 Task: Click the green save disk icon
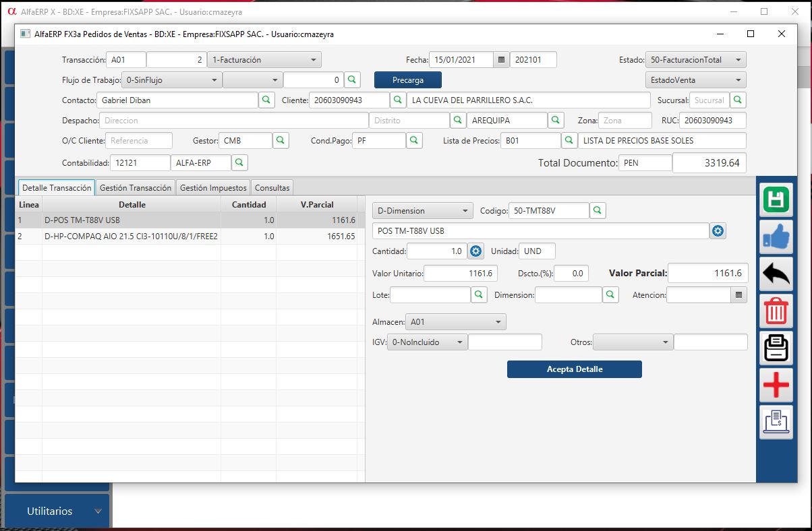click(776, 200)
